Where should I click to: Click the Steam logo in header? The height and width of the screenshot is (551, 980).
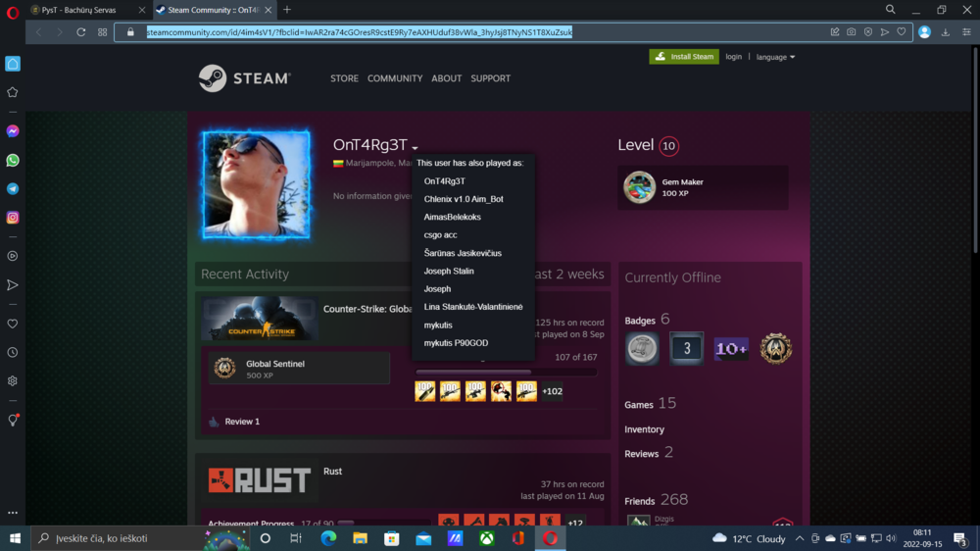[x=244, y=78]
